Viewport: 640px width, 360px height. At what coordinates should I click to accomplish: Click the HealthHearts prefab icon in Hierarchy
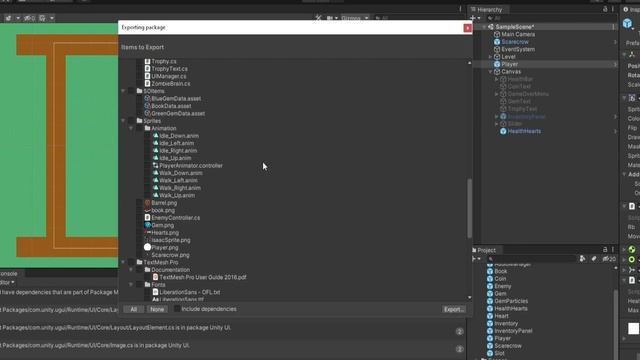click(503, 131)
